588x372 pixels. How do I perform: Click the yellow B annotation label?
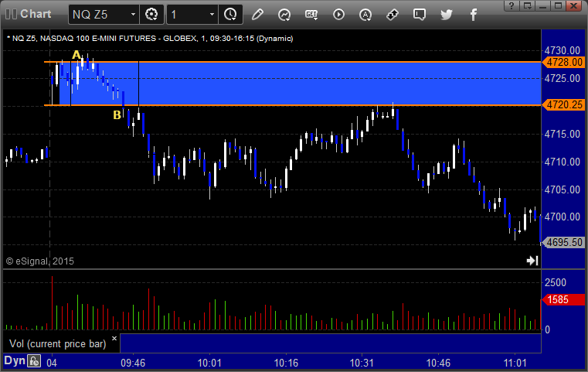117,115
